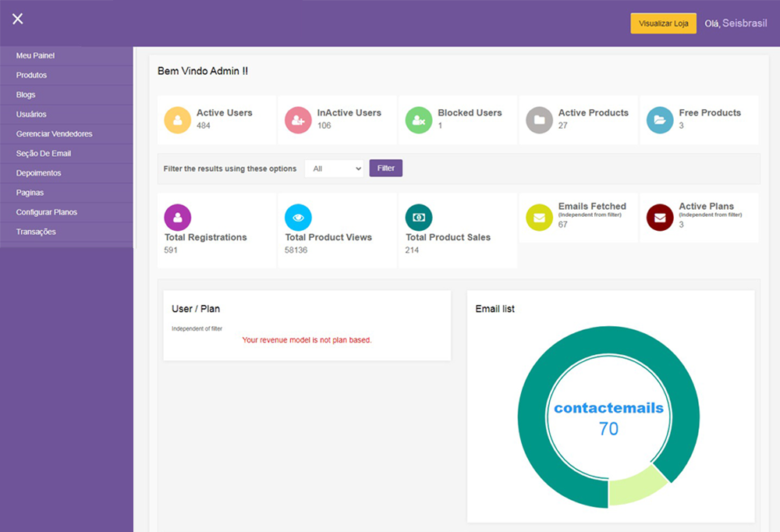Click the Free Products open-folder icon
The height and width of the screenshot is (532, 780).
coord(660,120)
